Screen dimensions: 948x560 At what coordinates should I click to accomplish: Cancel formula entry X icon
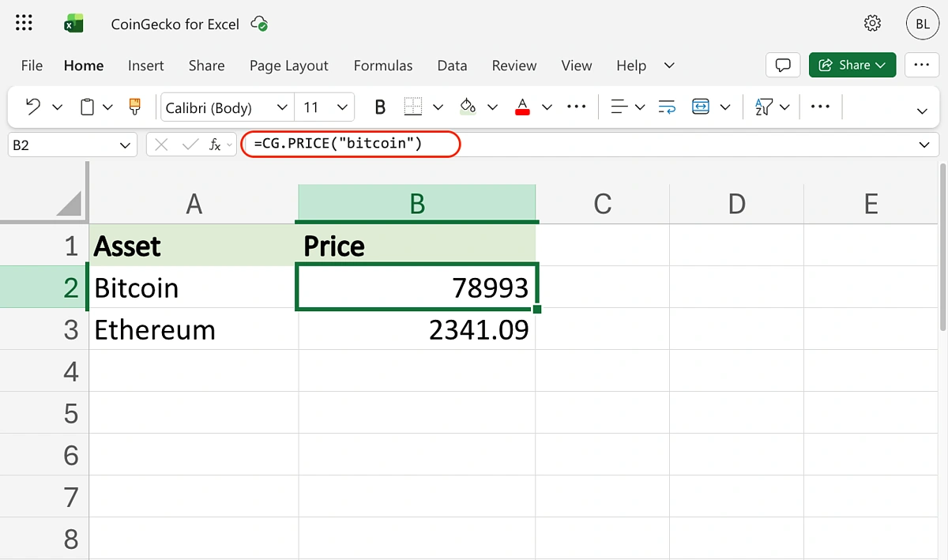point(161,145)
